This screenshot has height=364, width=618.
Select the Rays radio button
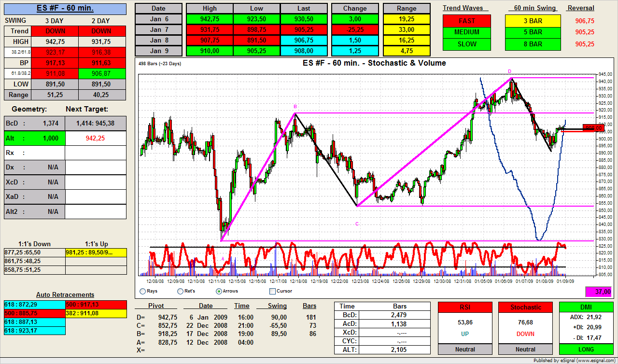(142, 291)
